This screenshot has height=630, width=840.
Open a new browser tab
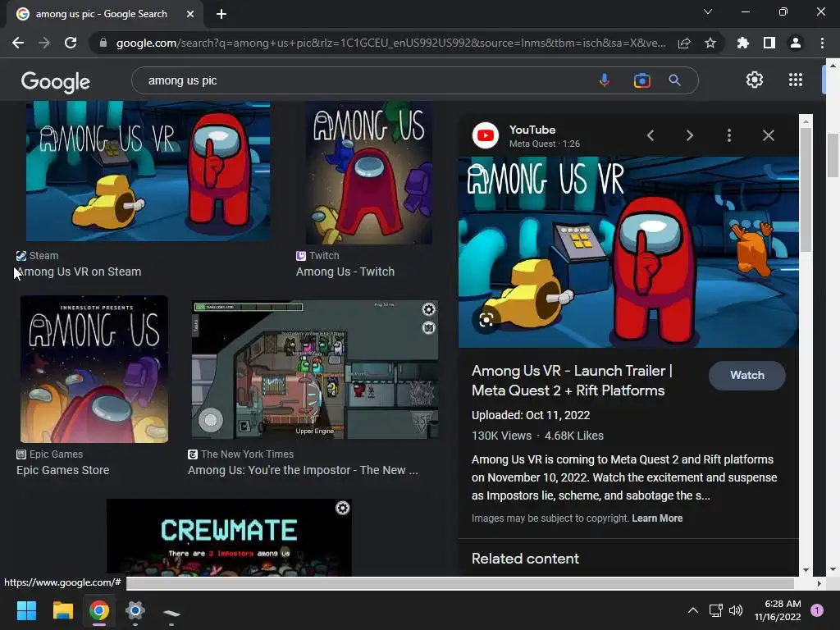(221, 14)
